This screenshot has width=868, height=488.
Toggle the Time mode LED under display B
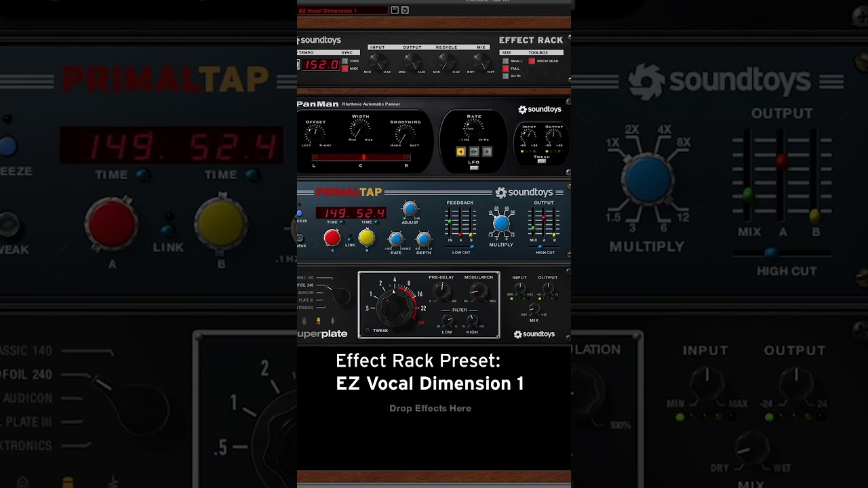376,222
